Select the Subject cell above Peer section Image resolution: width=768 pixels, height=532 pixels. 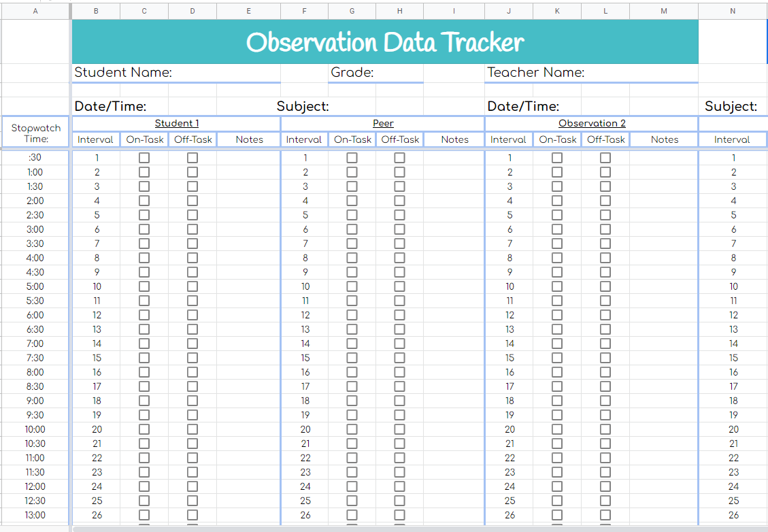pos(303,106)
